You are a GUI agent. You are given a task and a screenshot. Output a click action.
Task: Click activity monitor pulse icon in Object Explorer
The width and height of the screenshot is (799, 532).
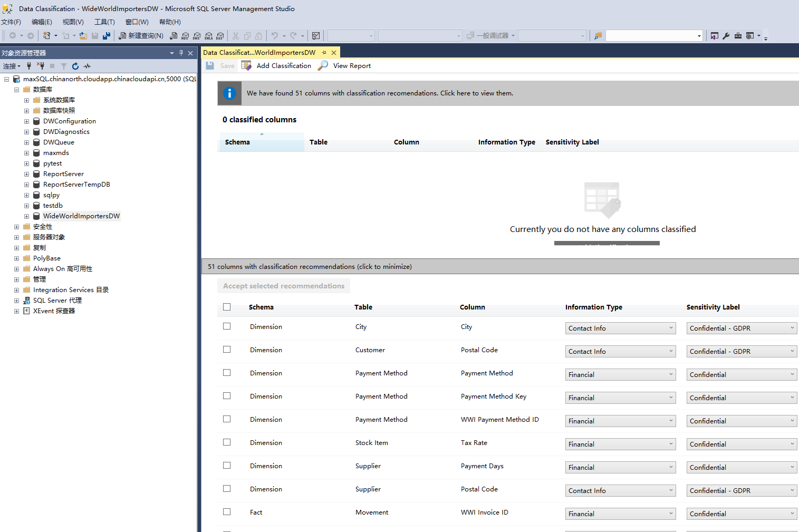click(x=87, y=66)
